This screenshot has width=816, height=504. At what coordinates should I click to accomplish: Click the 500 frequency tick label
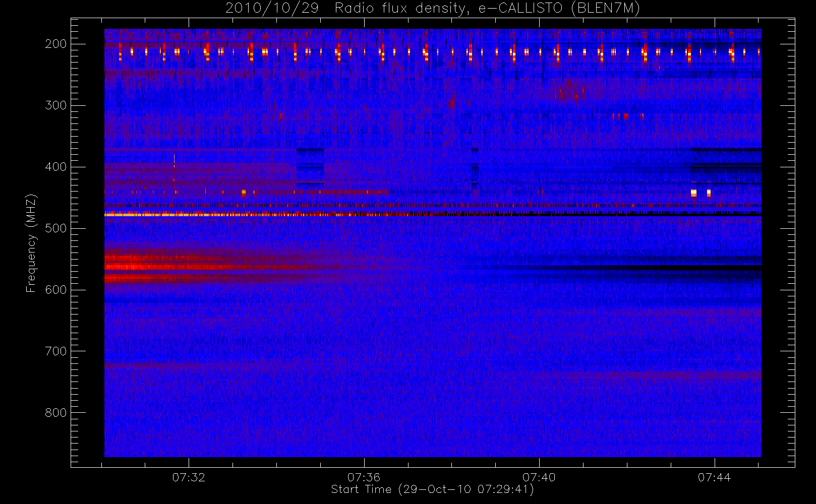click(56, 228)
